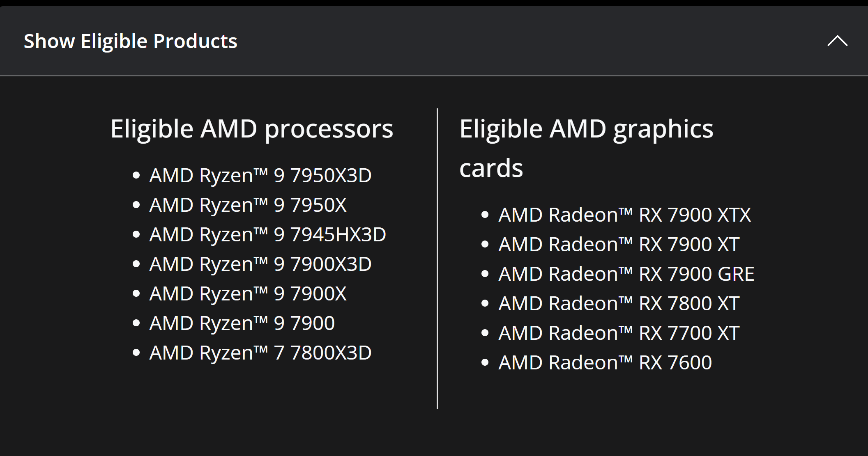Click AMD Ryzen 9 7900X3D item

pyautogui.click(x=260, y=264)
